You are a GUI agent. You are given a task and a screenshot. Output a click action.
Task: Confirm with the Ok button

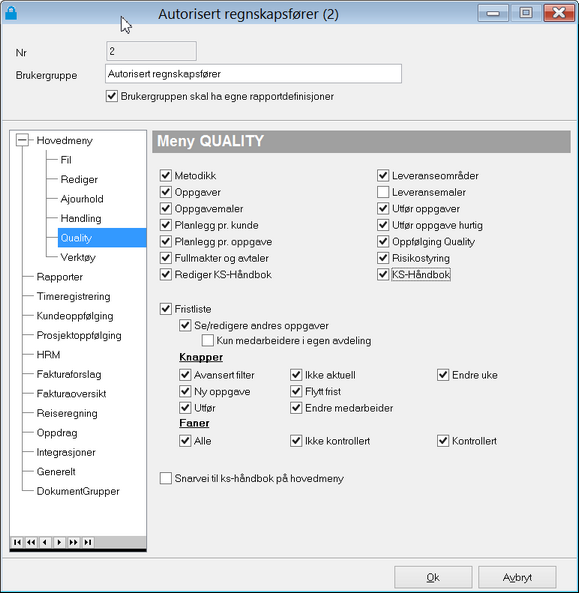[x=433, y=577]
